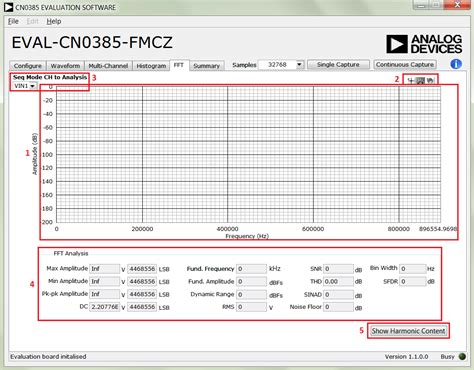Image resolution: width=474 pixels, height=370 pixels.
Task: Click the THD value field
Action: [338, 282]
